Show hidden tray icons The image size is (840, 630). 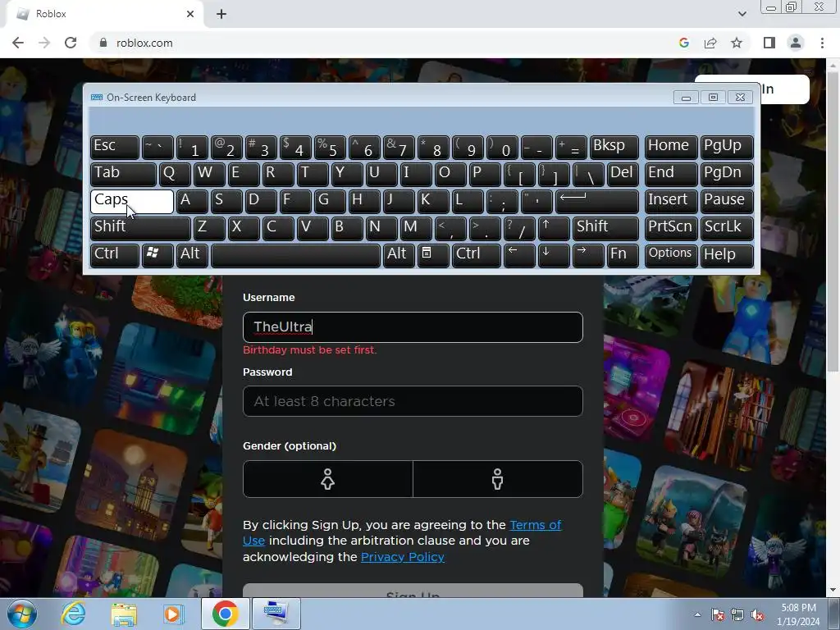(697, 615)
